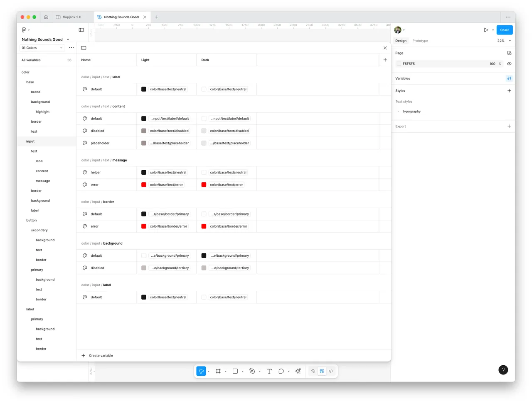Select the Prototype tab
The height and width of the screenshot is (404, 532).
(x=420, y=41)
